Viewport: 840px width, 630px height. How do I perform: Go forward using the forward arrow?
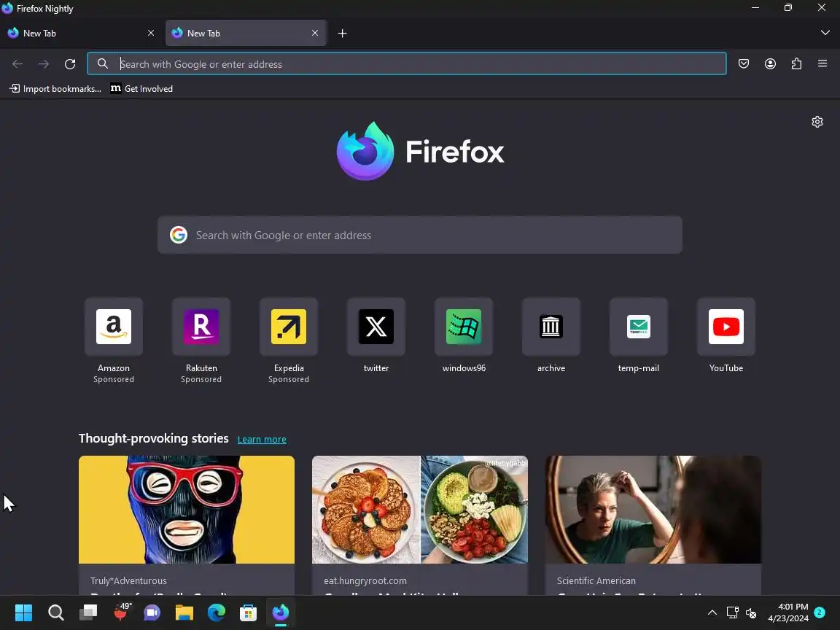point(44,64)
